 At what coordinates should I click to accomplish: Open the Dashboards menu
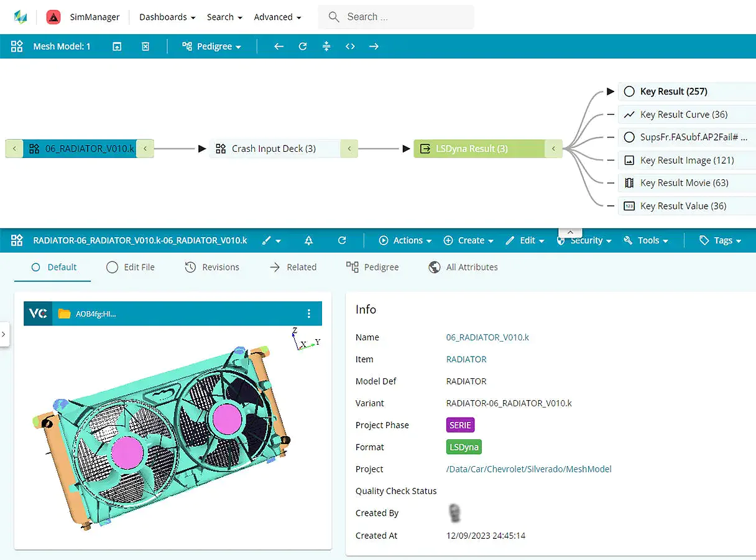point(167,17)
